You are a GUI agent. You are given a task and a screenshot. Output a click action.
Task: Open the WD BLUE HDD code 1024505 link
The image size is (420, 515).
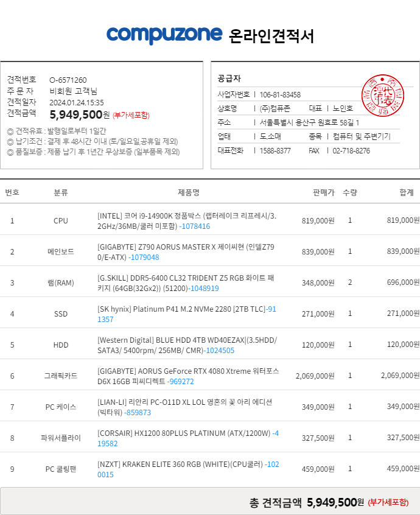point(219,350)
